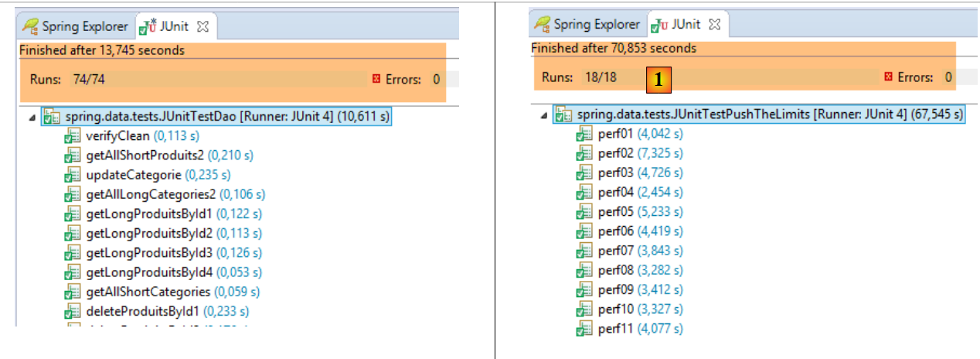980x359 pixels.
Task: Click the test suite icon for JUnitTestDao
Action: (51, 118)
